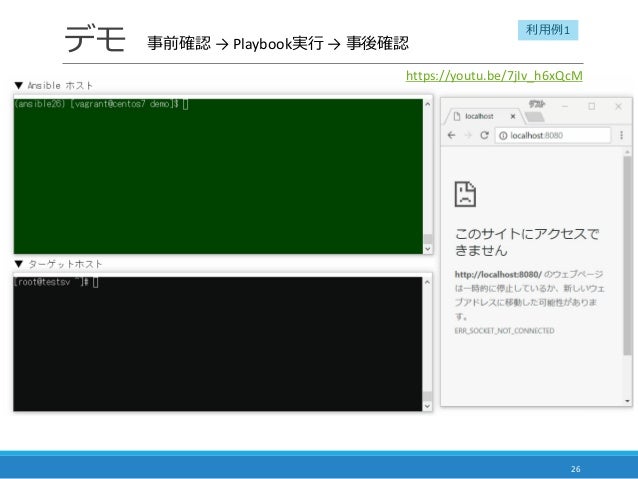Click the 利用例1 label badge
This screenshot has width=638, height=479.
pyautogui.click(x=548, y=30)
